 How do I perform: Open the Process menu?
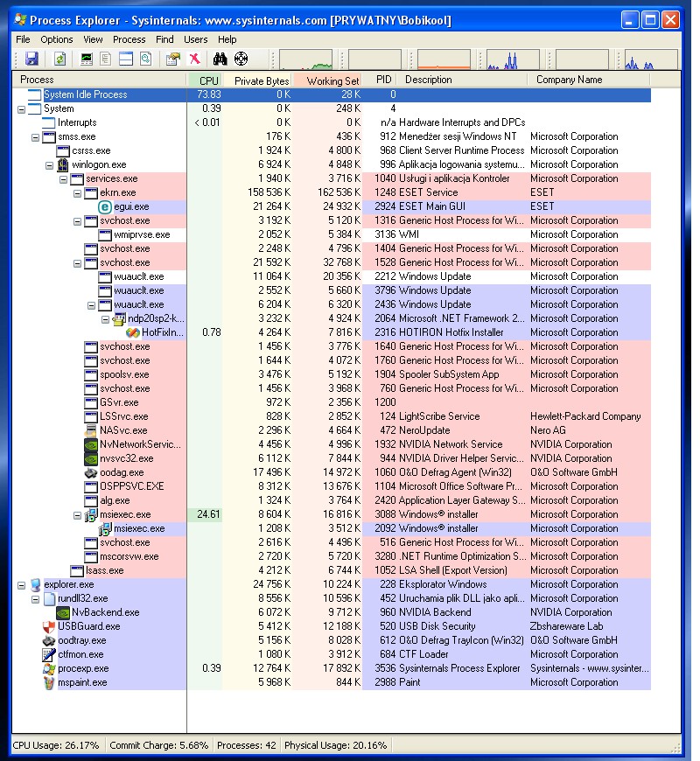pyautogui.click(x=129, y=39)
